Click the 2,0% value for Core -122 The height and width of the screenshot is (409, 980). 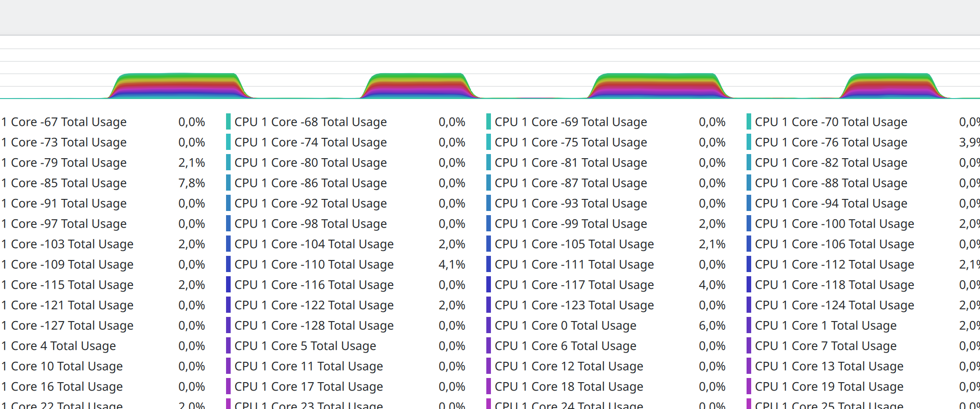tap(452, 305)
